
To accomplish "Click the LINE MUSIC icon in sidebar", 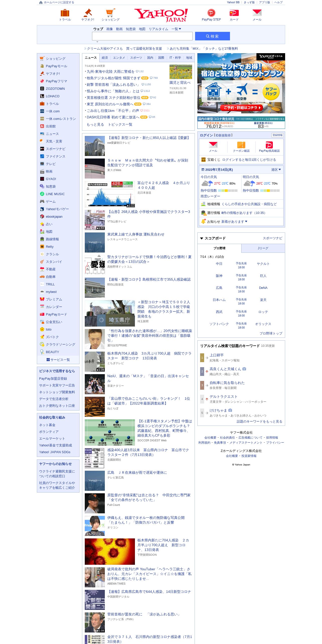I will point(42,194).
